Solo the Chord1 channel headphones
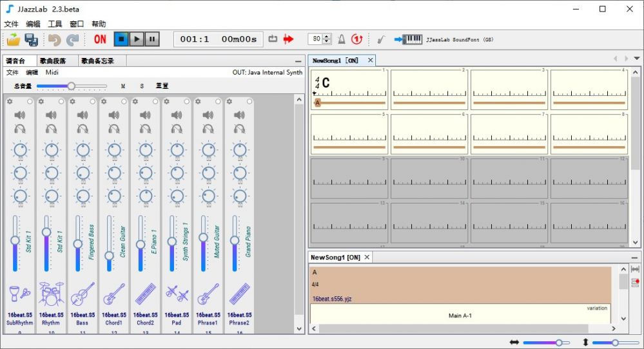This screenshot has width=644, height=349. [x=113, y=129]
